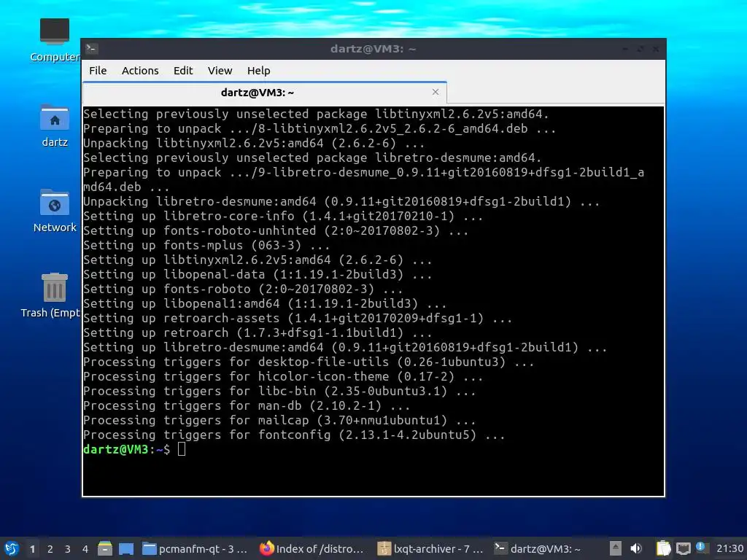Switch to workspace 4
The image size is (747, 560).
85,549
